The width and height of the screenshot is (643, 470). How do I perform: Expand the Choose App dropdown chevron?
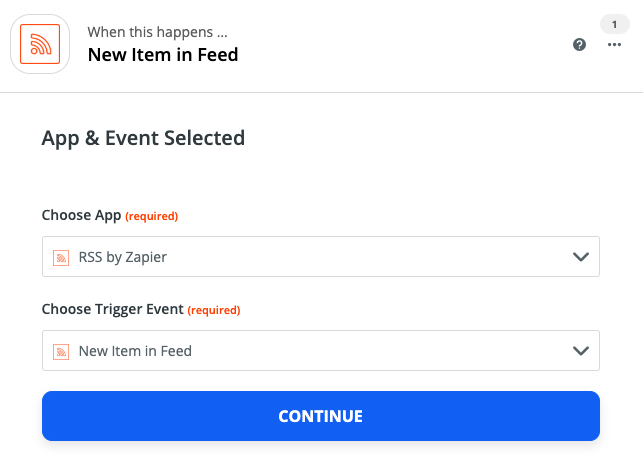point(580,257)
